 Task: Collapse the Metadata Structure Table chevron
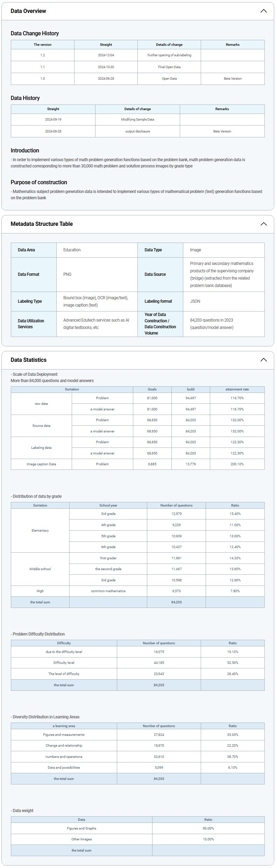tap(263, 224)
